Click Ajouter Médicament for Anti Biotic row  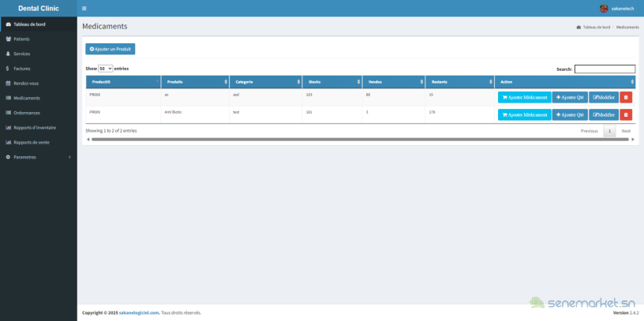[x=525, y=114]
